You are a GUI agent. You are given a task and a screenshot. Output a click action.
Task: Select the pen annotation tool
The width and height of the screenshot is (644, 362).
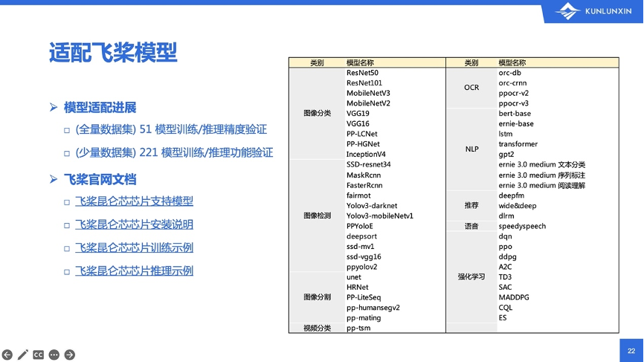pos(23,355)
